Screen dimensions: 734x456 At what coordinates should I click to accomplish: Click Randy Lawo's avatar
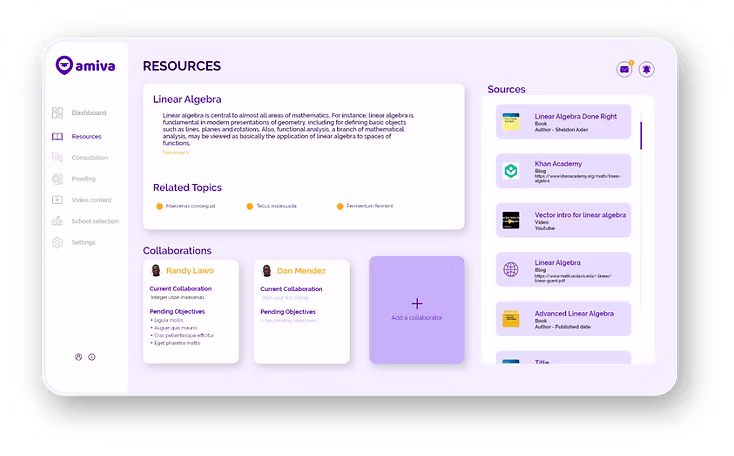[x=156, y=270]
